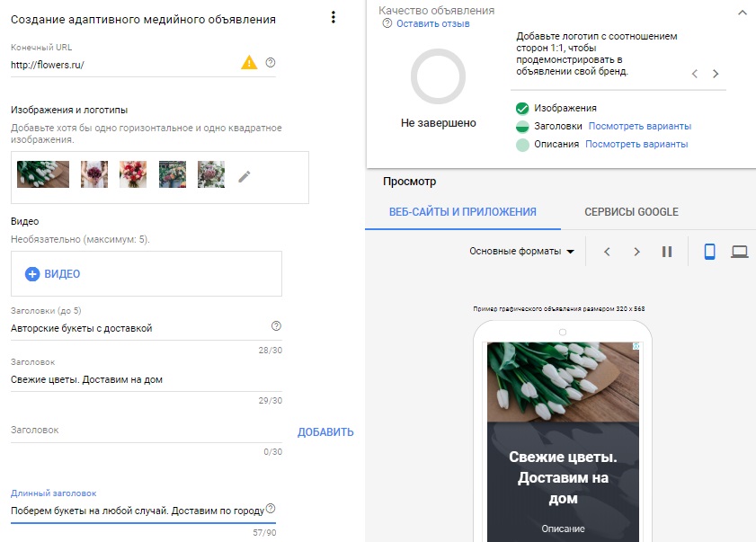The image size is (756, 542).
Task: Click the previous arrow in preview navigation
Action: click(607, 253)
